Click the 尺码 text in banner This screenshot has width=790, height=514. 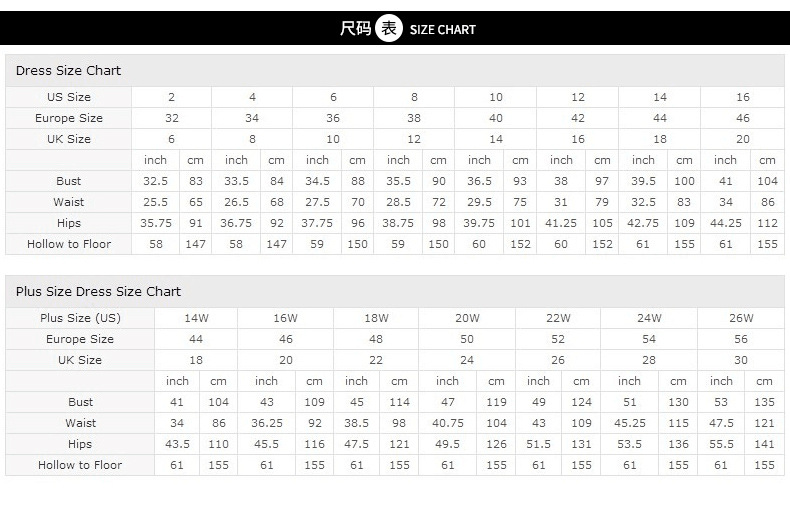tap(355, 29)
